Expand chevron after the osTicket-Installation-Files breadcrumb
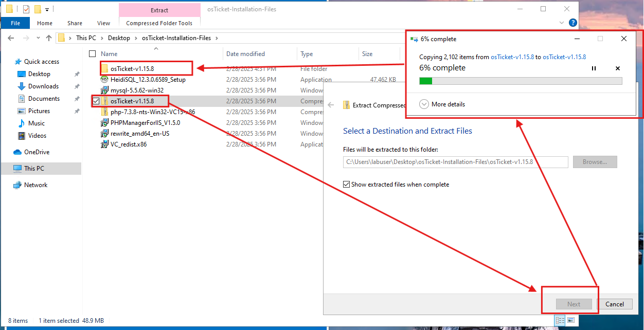 click(216, 38)
